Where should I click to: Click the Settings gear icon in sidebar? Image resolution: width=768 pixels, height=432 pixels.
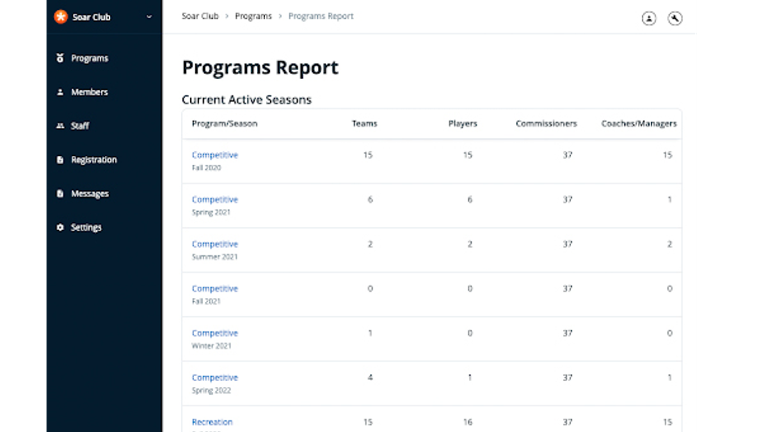pyautogui.click(x=60, y=228)
